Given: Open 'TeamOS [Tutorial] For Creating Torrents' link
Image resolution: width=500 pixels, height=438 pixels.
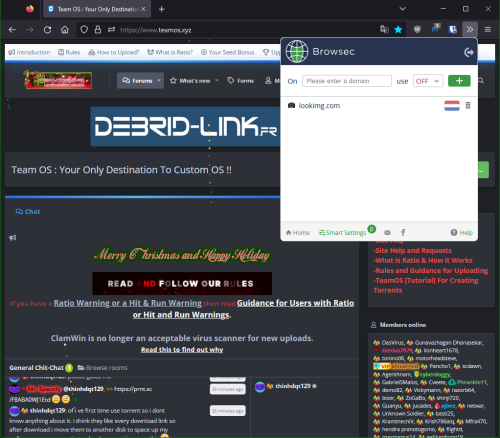Looking at the screenshot, I should 426,285.
